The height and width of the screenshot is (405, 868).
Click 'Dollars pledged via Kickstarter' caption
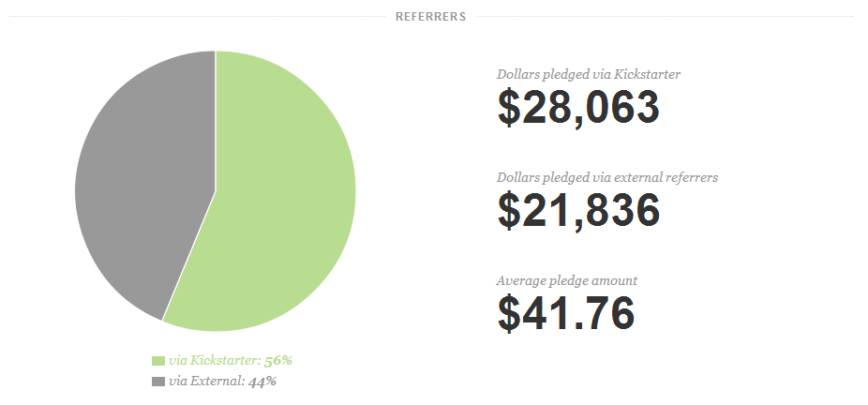[x=589, y=74]
